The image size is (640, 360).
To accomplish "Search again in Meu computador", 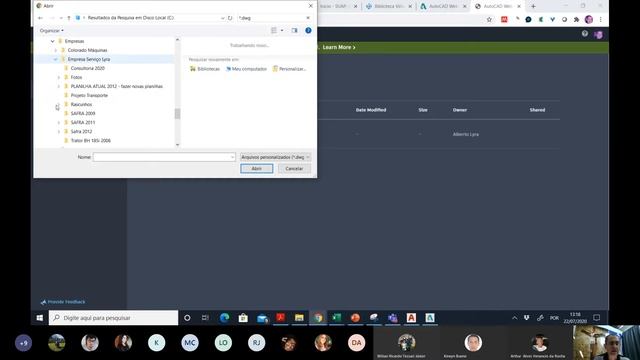I will pos(246,69).
